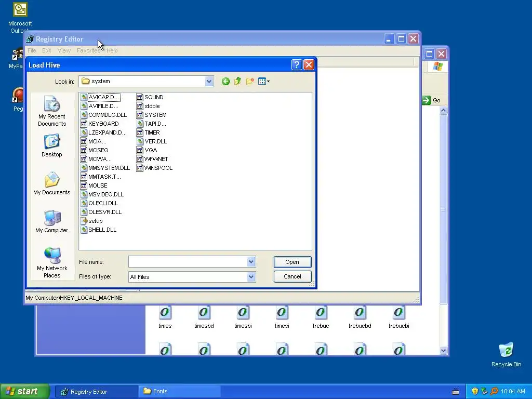
Task: Select the MCIA... file
Action: tap(94, 141)
